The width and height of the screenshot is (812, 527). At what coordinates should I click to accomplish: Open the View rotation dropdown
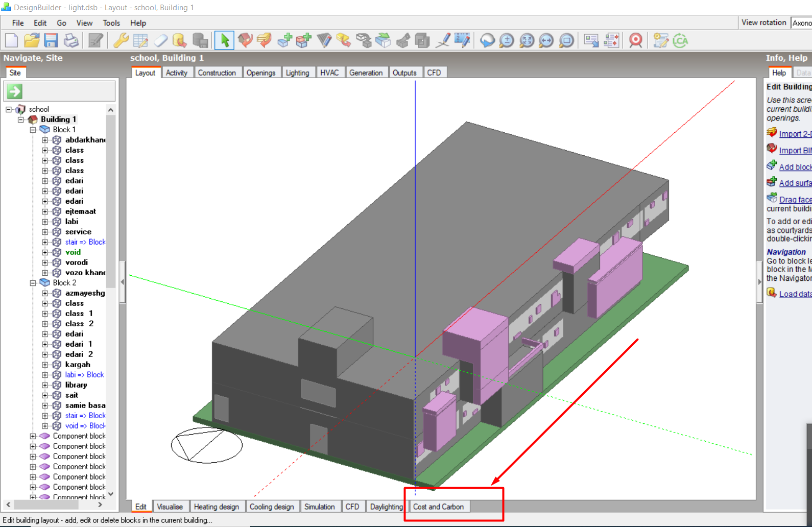point(801,22)
